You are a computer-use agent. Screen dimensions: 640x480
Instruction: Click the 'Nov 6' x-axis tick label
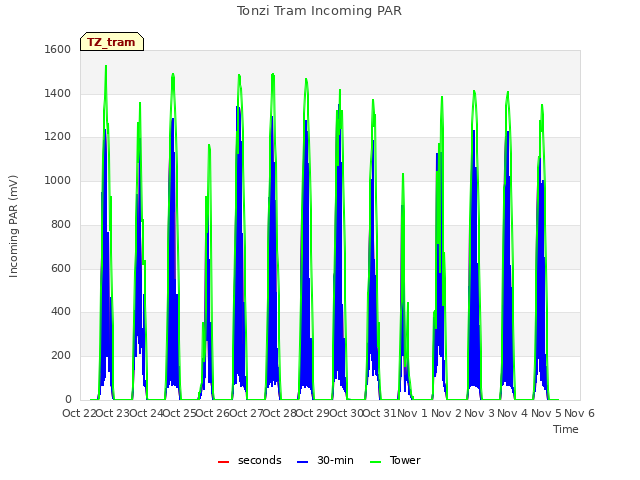[x=579, y=413]
